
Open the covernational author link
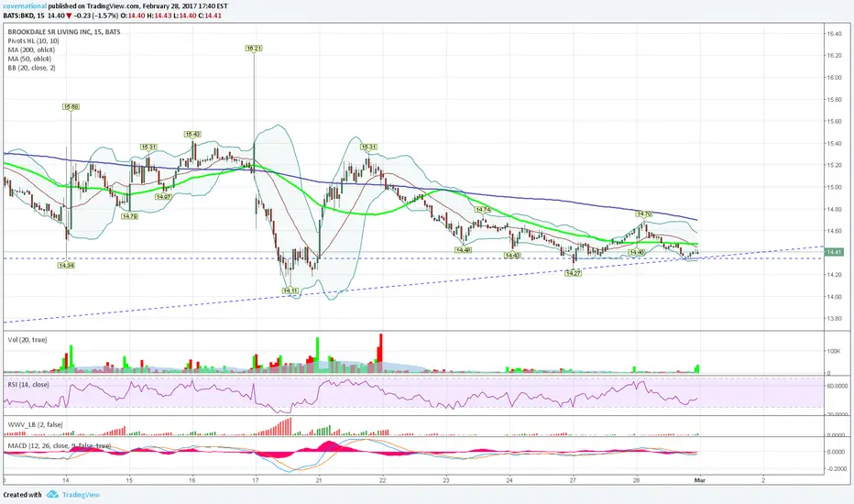(x=25, y=6)
